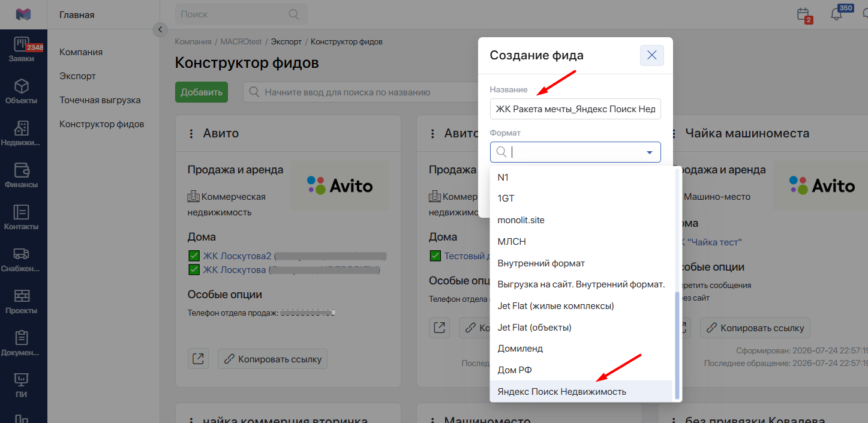868x423 pixels.
Task: Click the feed name search field
Action: coord(360,92)
